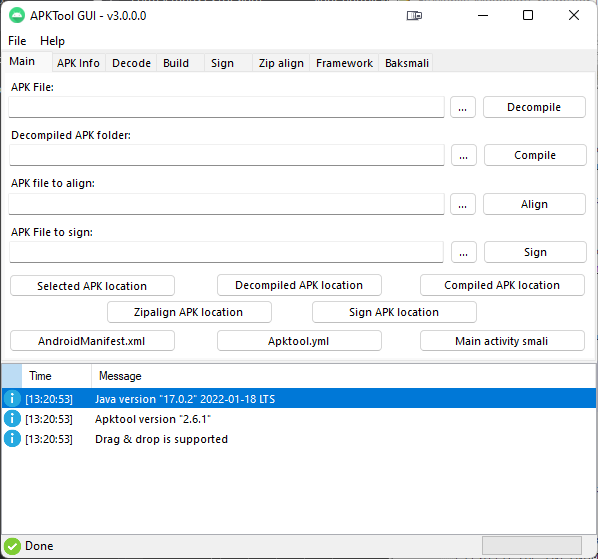The height and width of the screenshot is (559, 598).
Task: Click the Sign button next to sign field
Action: 535,252
